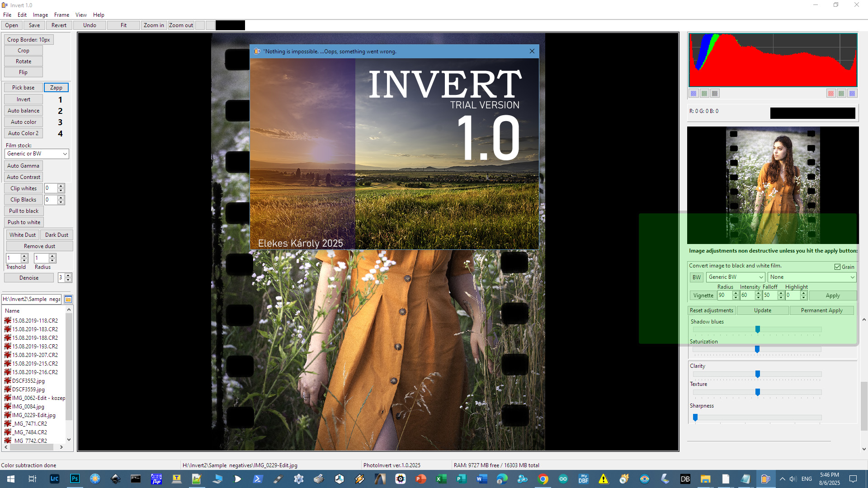Open File Explorer from the taskbar
The height and width of the screenshot is (488, 868).
[x=706, y=479]
